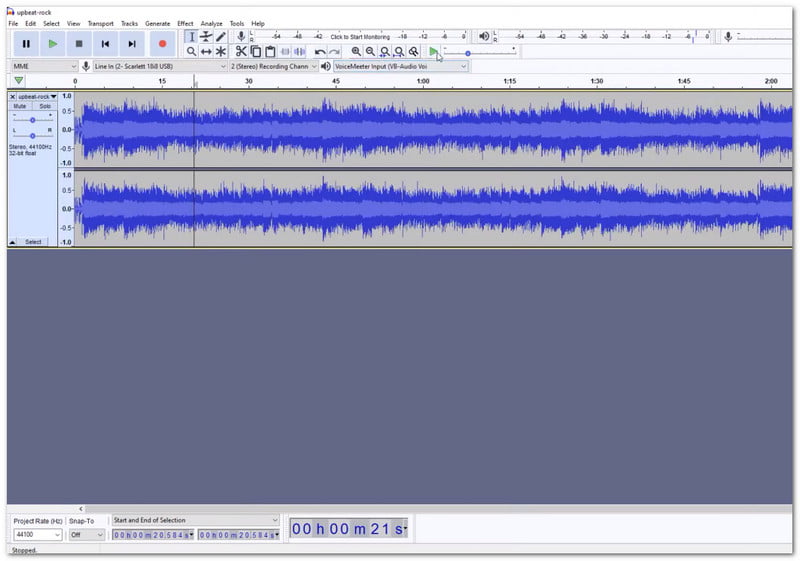Image resolution: width=800 pixels, height=561 pixels.
Task: Pause playback with the Pause button
Action: 26,44
